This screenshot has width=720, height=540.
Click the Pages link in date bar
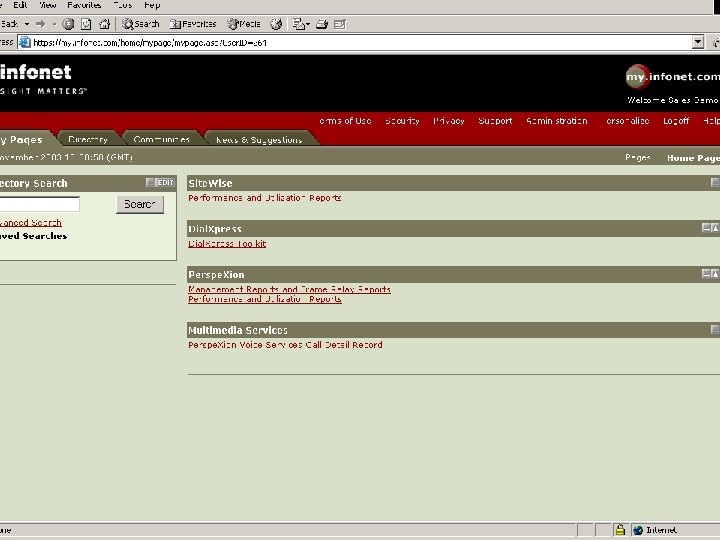click(638, 158)
